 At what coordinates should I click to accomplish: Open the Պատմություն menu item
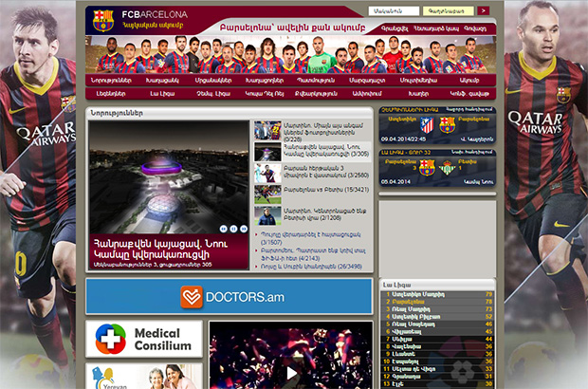316,81
